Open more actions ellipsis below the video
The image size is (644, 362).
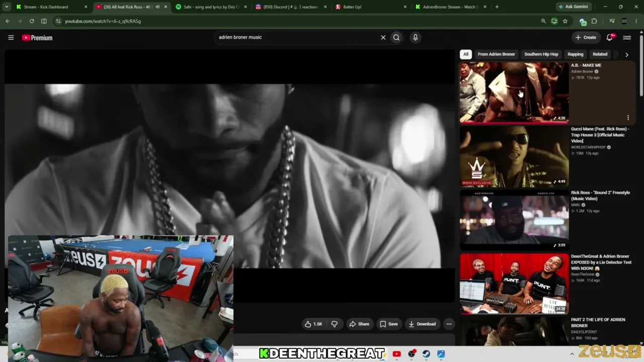click(x=449, y=324)
